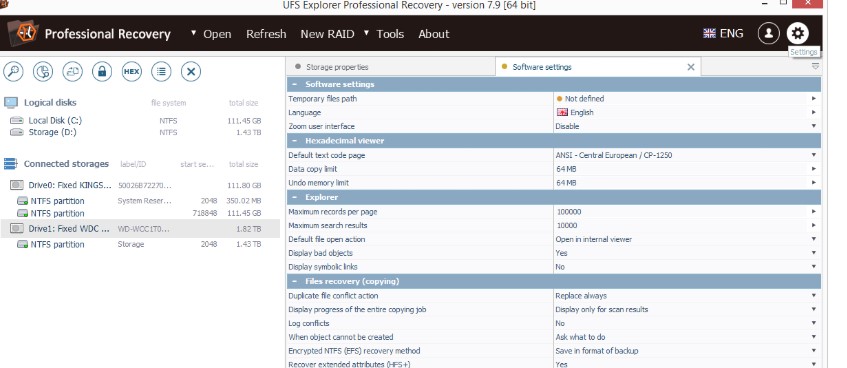The width and height of the screenshot is (847, 368).
Task: Open Settings via the gear icon
Action: click(797, 34)
